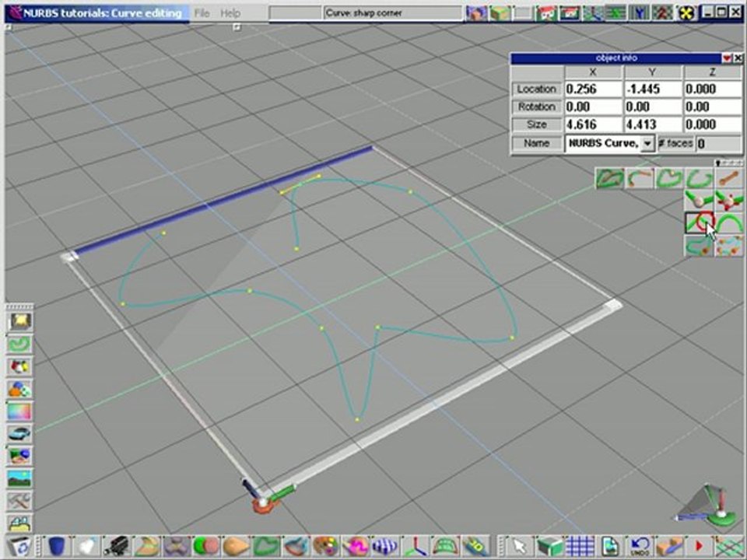Click the Name label button
Screen dimensions: 747x560
[537, 143]
